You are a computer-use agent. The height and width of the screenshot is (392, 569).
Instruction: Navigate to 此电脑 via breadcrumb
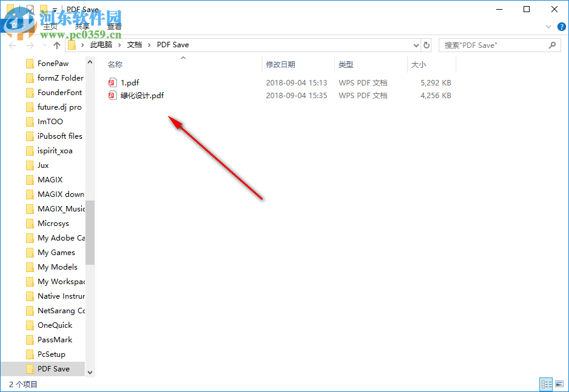[x=101, y=44]
